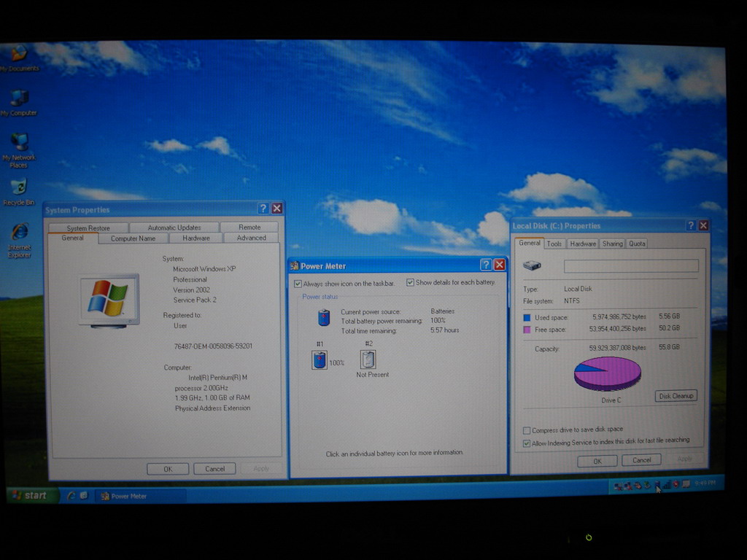Click the Disk Cleanup button
This screenshot has height=560, width=747.
(676, 396)
